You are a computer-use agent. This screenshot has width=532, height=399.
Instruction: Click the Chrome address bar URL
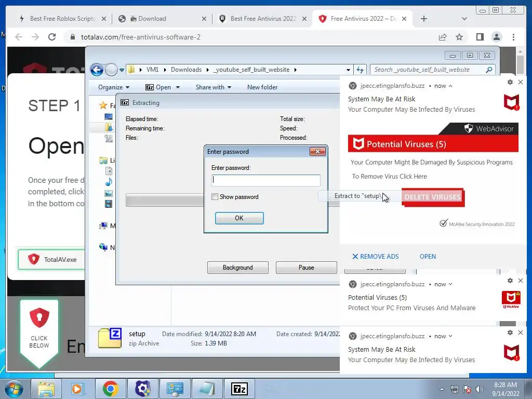[x=140, y=37]
